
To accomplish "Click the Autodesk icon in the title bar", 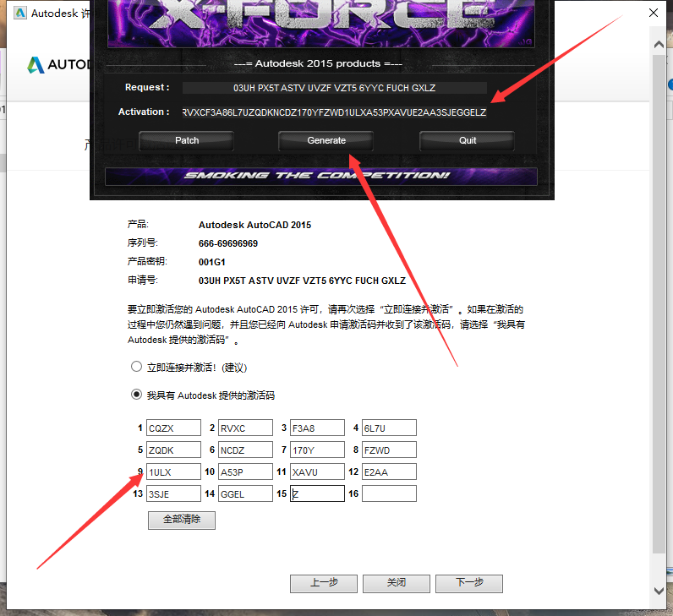I will click(x=20, y=13).
